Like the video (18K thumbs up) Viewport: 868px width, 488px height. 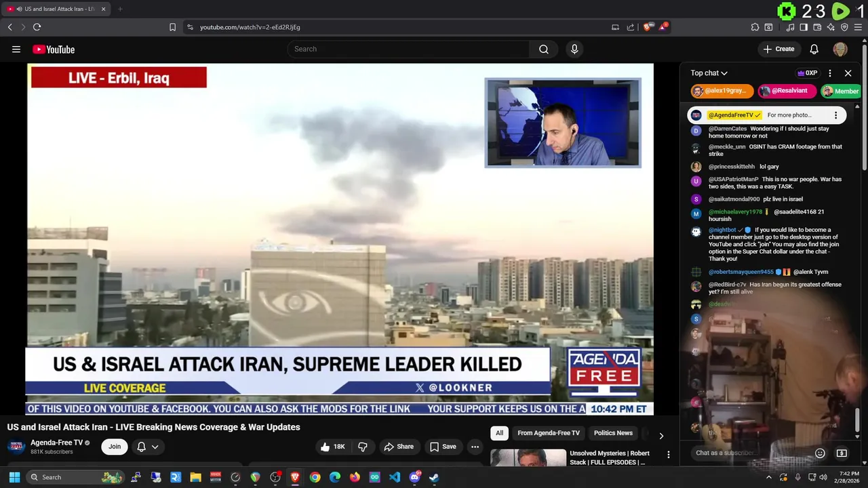333,447
